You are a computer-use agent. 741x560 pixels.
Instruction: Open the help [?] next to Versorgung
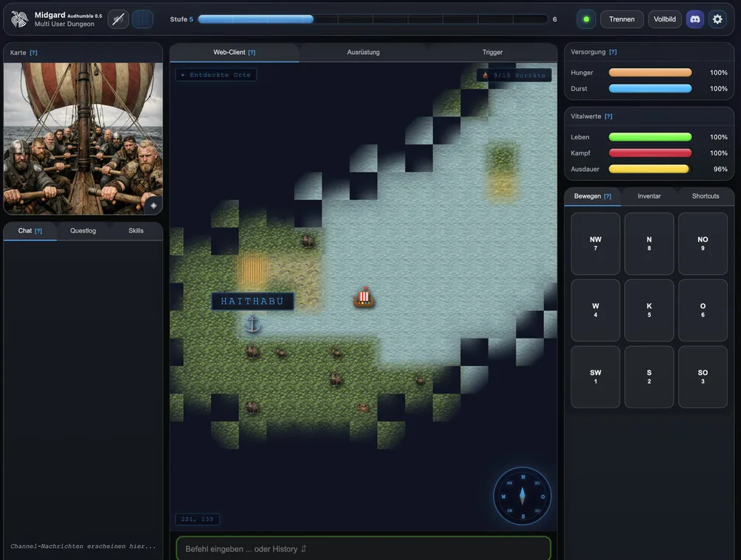pos(613,52)
